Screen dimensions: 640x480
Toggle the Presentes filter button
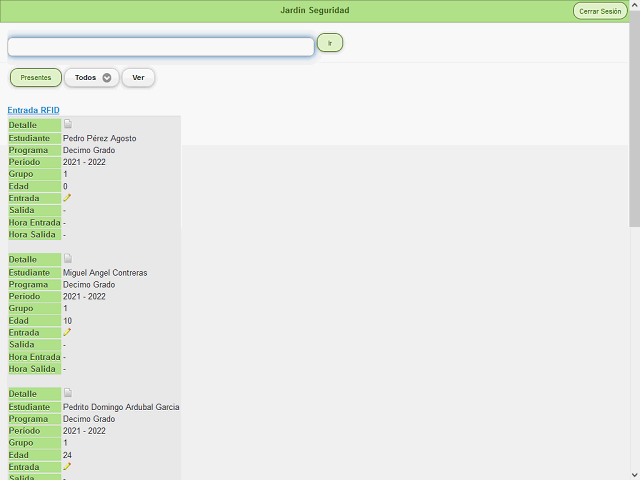pos(36,78)
